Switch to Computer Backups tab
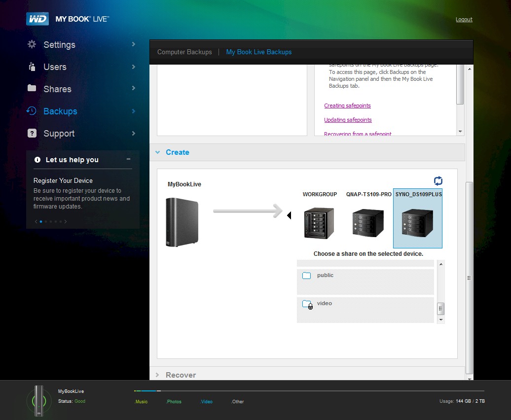Image resolution: width=511 pixels, height=420 pixels. tap(184, 52)
